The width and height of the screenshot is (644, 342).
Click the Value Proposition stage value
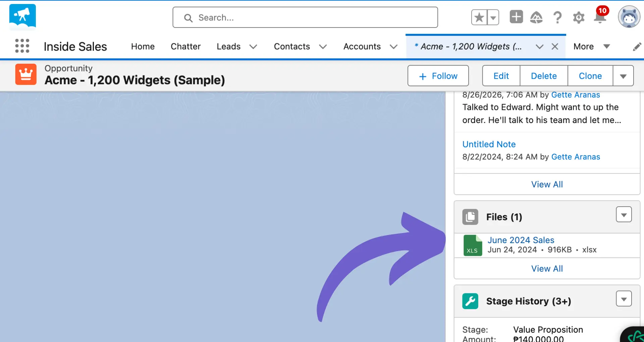point(548,330)
